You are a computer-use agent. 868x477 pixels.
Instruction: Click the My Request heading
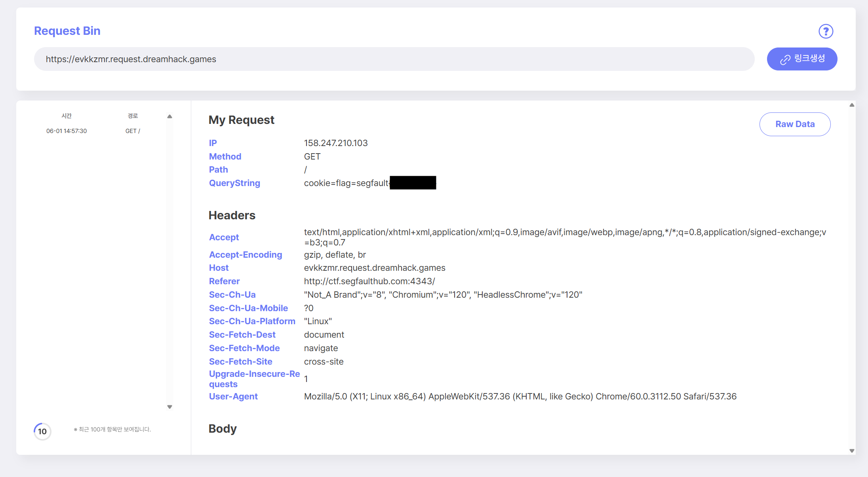tap(242, 120)
